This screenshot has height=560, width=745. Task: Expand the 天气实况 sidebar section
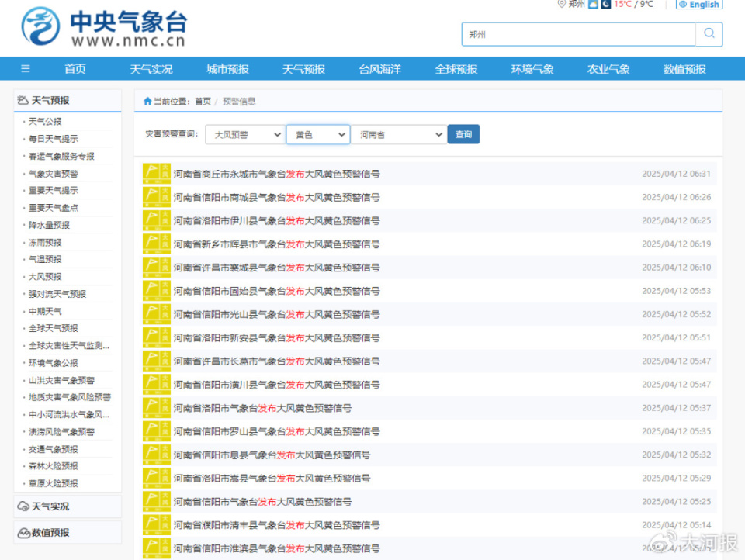click(x=68, y=506)
